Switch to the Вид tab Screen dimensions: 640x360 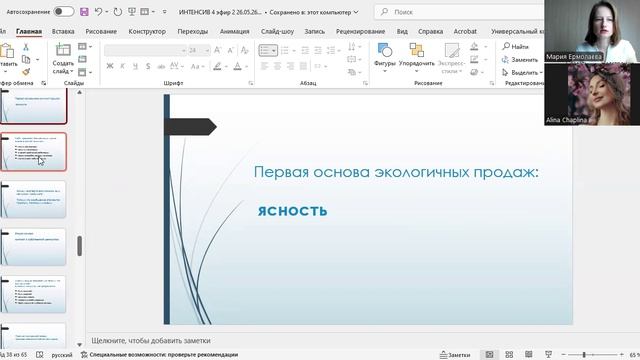coord(402,31)
